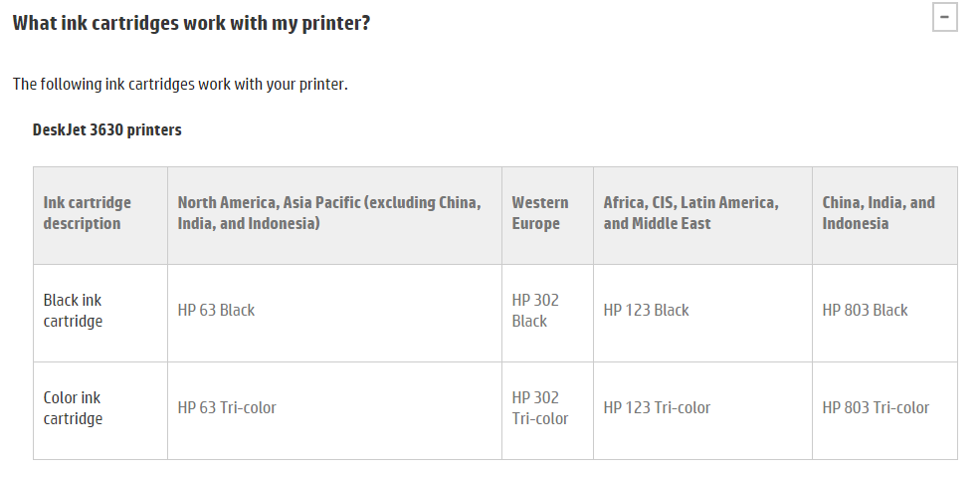Click the 'HP 803 Tri-color' cell

[876, 408]
